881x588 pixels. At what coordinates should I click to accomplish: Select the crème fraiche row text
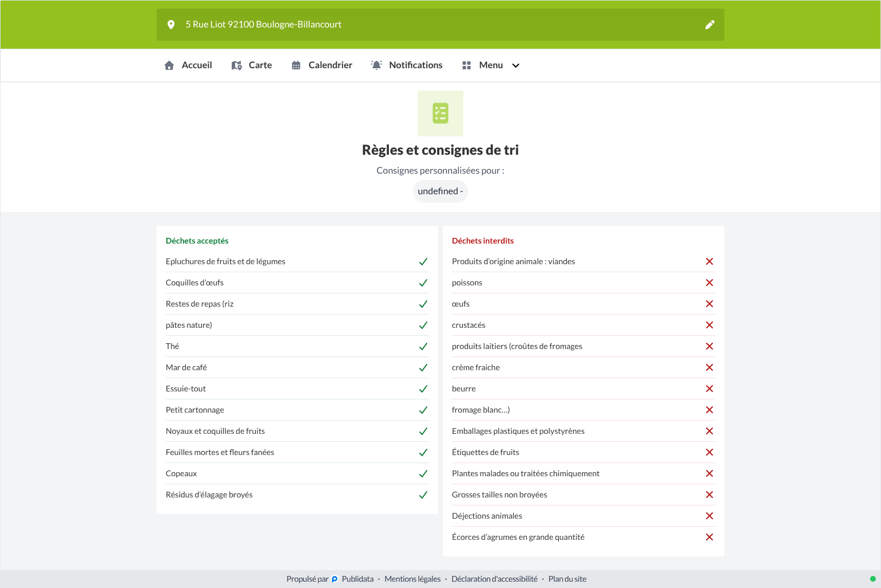pos(475,367)
